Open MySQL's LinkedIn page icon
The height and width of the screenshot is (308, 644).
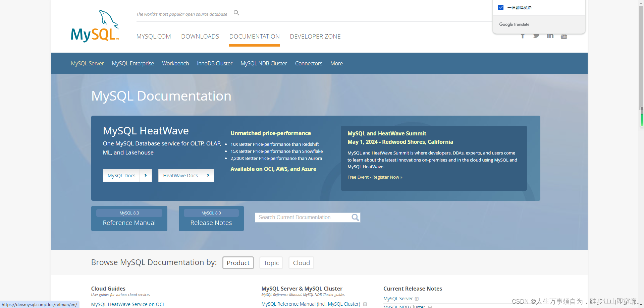(x=550, y=36)
